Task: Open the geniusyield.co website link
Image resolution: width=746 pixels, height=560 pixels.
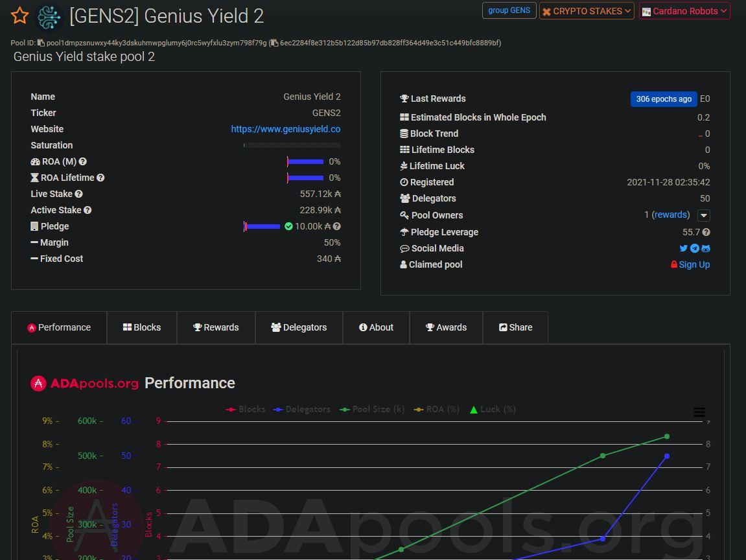Action: point(285,129)
